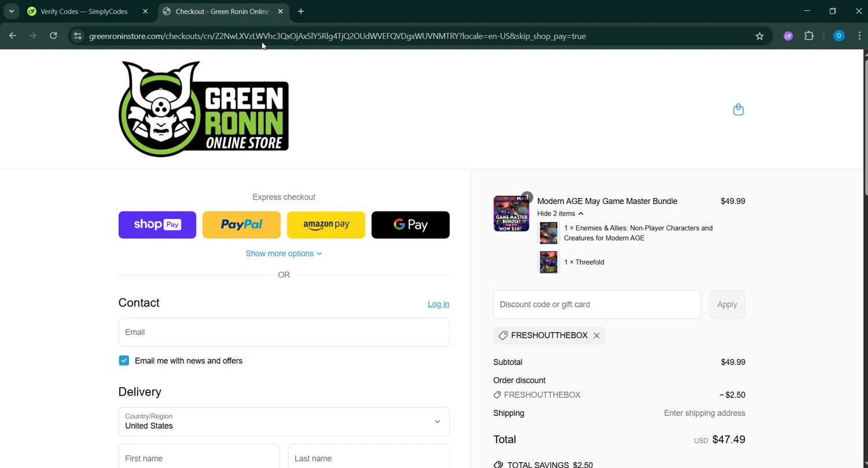
Task: Close the Checkout Green Ronin tab
Action: [280, 11]
